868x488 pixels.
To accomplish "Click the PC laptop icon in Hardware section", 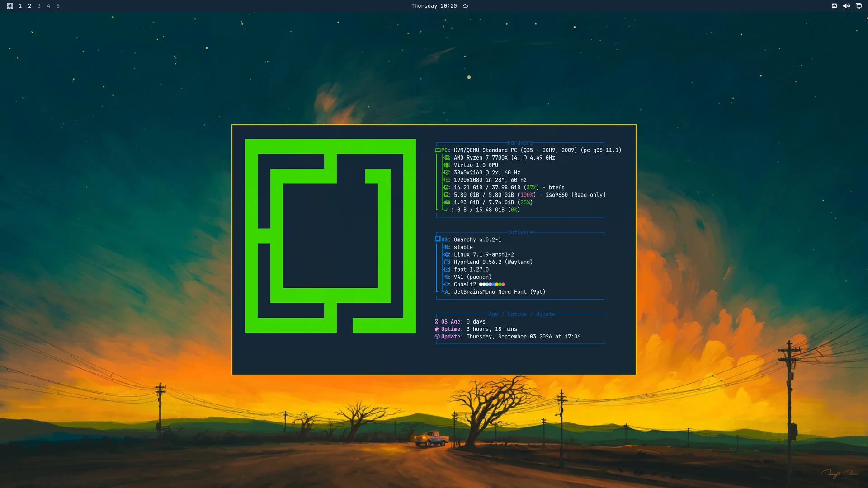I will coord(438,150).
